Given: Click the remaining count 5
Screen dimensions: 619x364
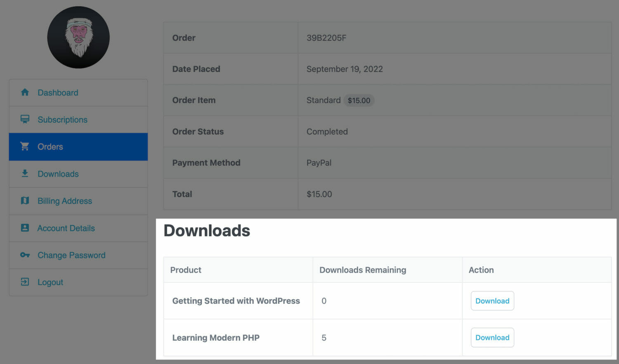Looking at the screenshot, I should pos(324,338).
